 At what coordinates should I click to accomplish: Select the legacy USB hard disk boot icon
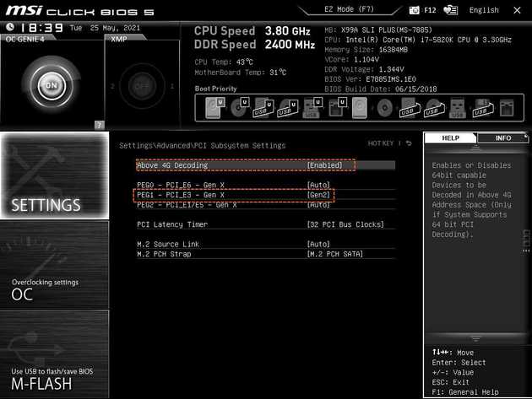click(410, 108)
